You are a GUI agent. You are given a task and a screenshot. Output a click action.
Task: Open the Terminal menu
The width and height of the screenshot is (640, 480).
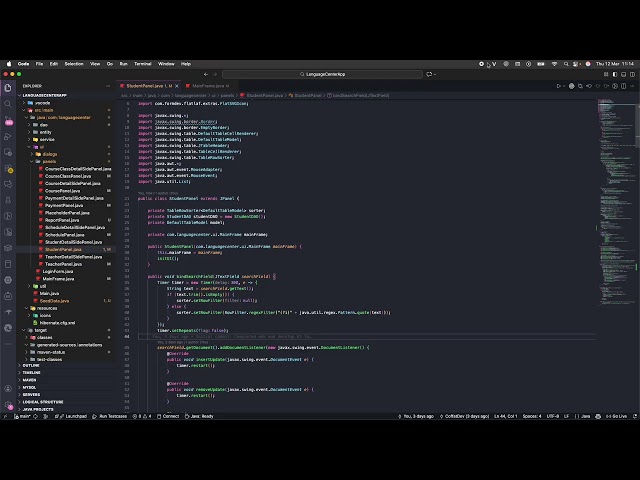(x=142, y=64)
